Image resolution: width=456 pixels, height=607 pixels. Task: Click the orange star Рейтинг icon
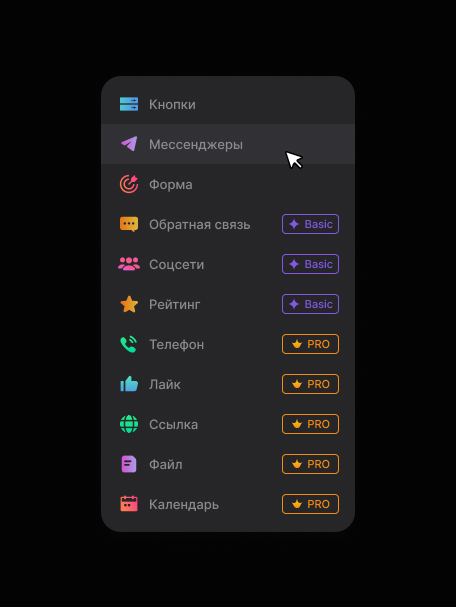point(129,304)
